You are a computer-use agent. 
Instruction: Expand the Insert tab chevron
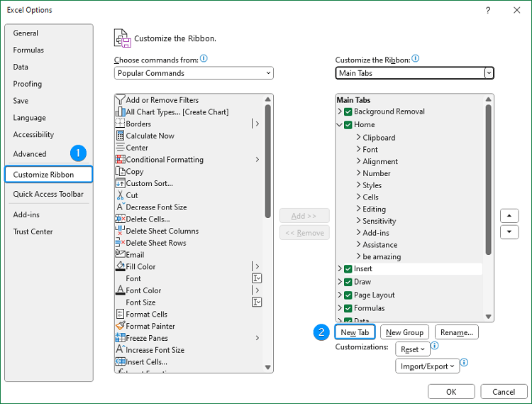tap(340, 268)
